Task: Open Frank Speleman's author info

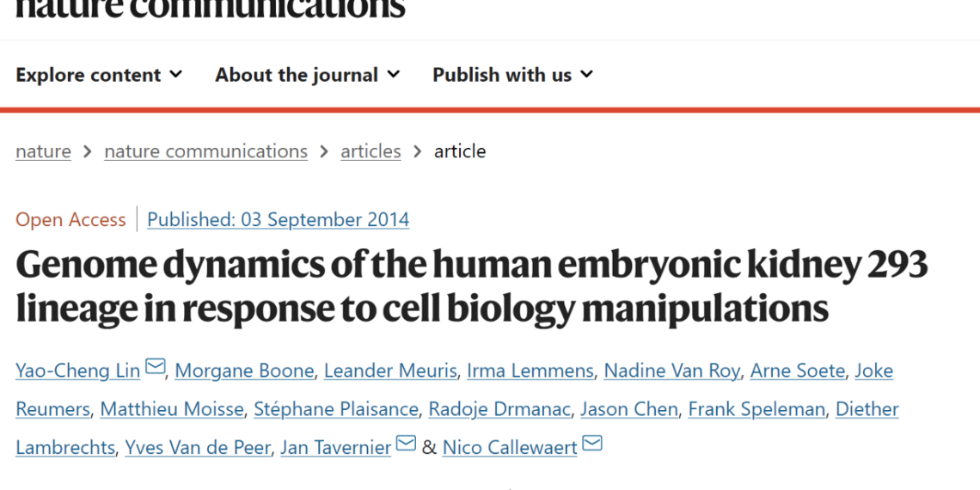Action: pyautogui.click(x=756, y=409)
